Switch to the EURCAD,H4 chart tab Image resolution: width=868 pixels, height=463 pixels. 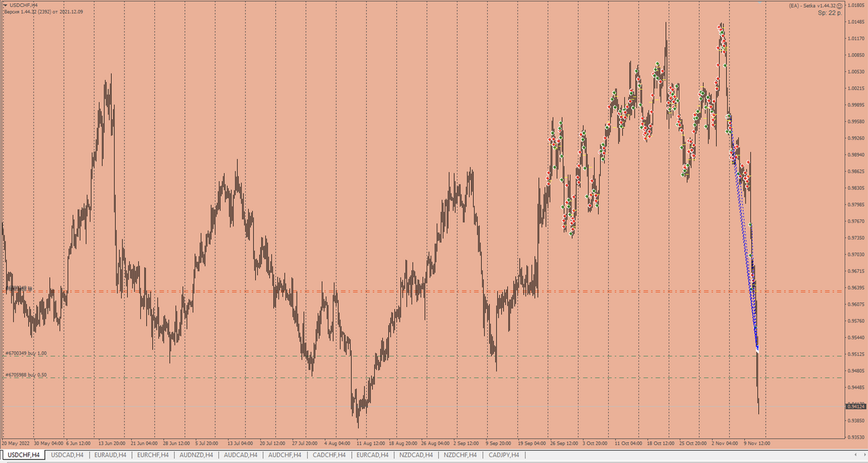point(372,456)
